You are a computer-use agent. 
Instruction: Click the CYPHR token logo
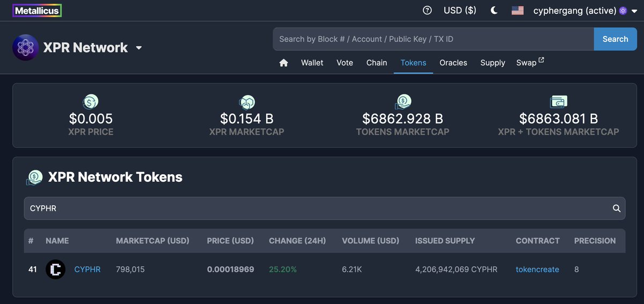coord(55,269)
